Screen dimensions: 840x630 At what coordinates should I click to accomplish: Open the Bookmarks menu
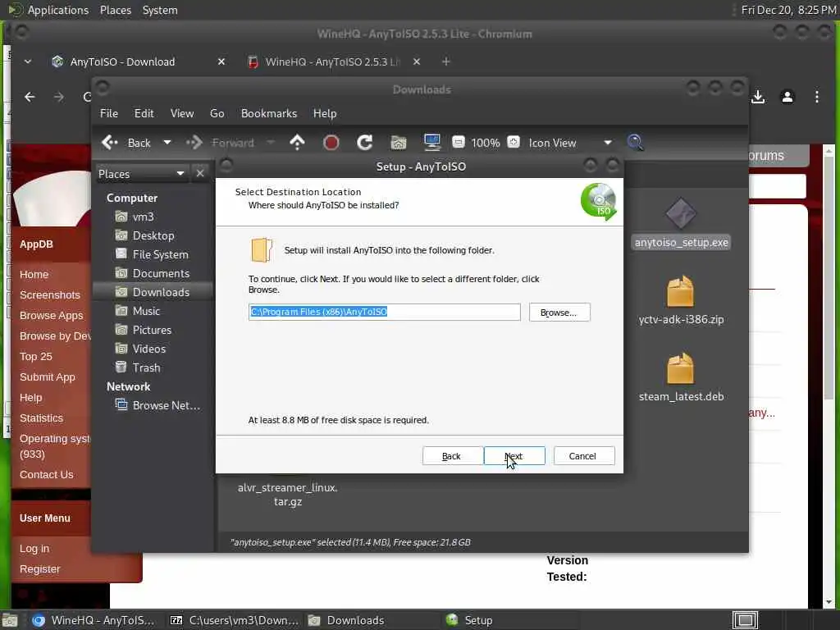269,113
